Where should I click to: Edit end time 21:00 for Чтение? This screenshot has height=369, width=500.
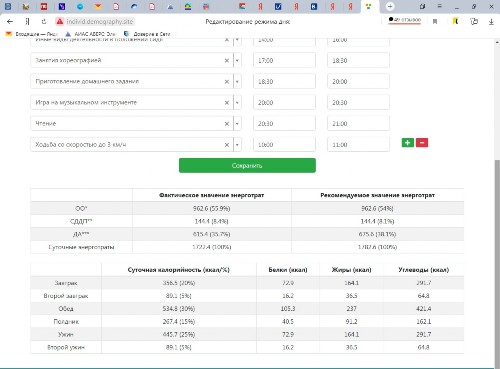coord(358,124)
